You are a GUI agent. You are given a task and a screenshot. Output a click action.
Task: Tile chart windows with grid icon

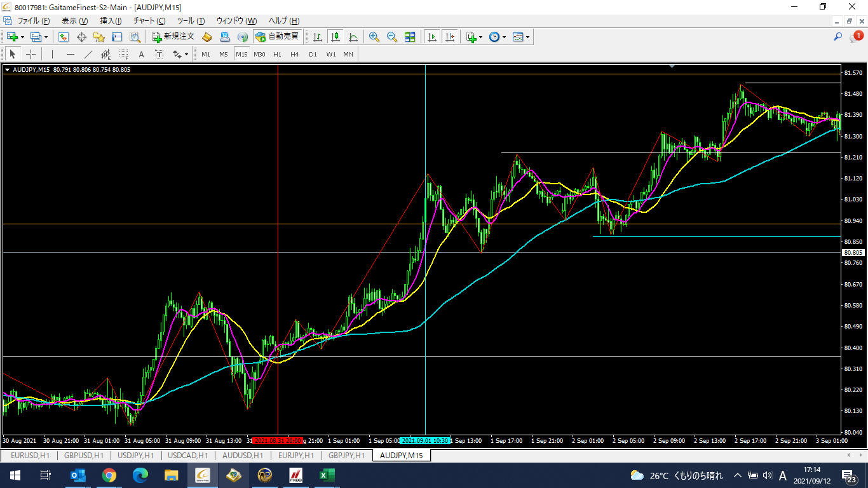point(410,37)
